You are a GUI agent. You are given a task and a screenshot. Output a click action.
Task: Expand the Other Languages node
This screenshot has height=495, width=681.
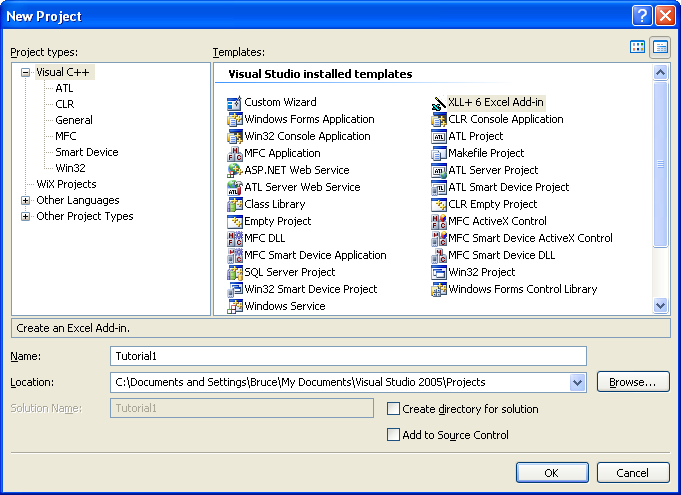26,200
